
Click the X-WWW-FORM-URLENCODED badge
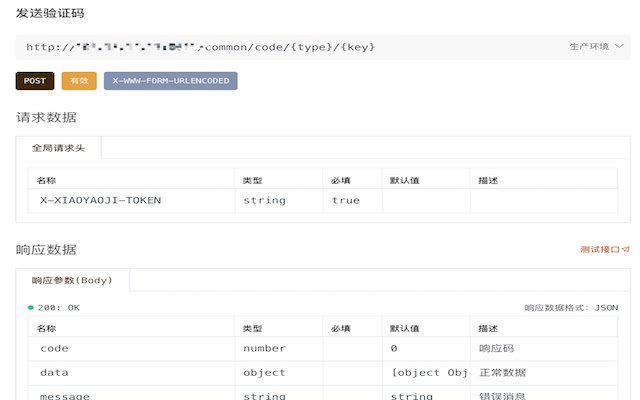tap(171, 81)
